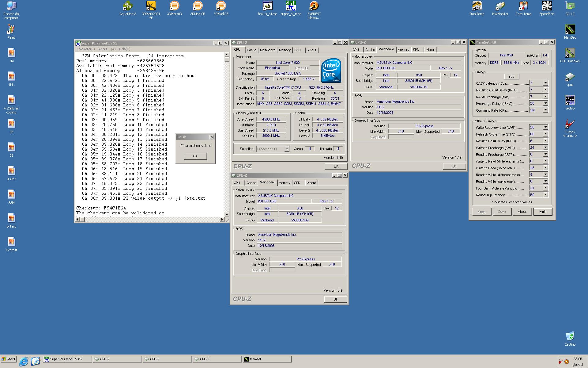
Task: Open the setfsb desktop icon
Action: (x=570, y=102)
